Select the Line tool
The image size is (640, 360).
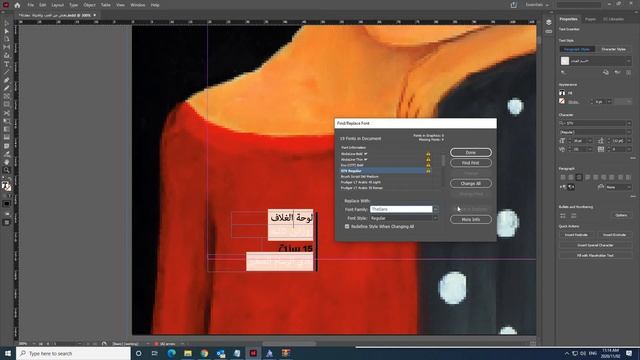click(7, 72)
